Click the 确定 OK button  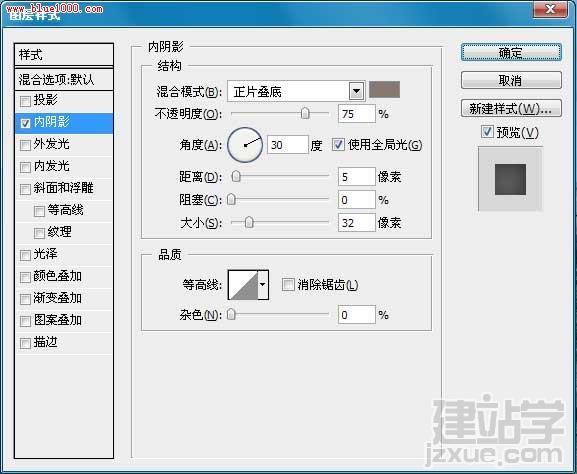pyautogui.click(x=511, y=53)
